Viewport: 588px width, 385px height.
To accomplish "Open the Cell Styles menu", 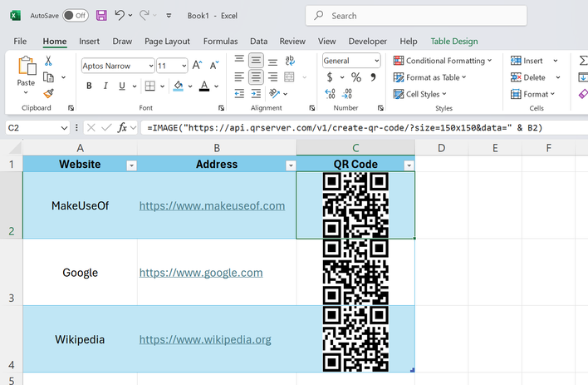I will coord(420,94).
